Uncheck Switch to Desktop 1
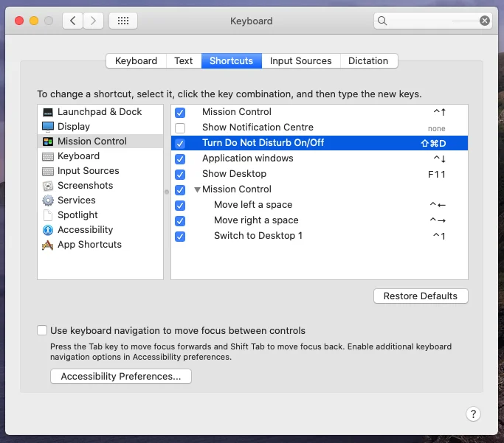 [180, 237]
